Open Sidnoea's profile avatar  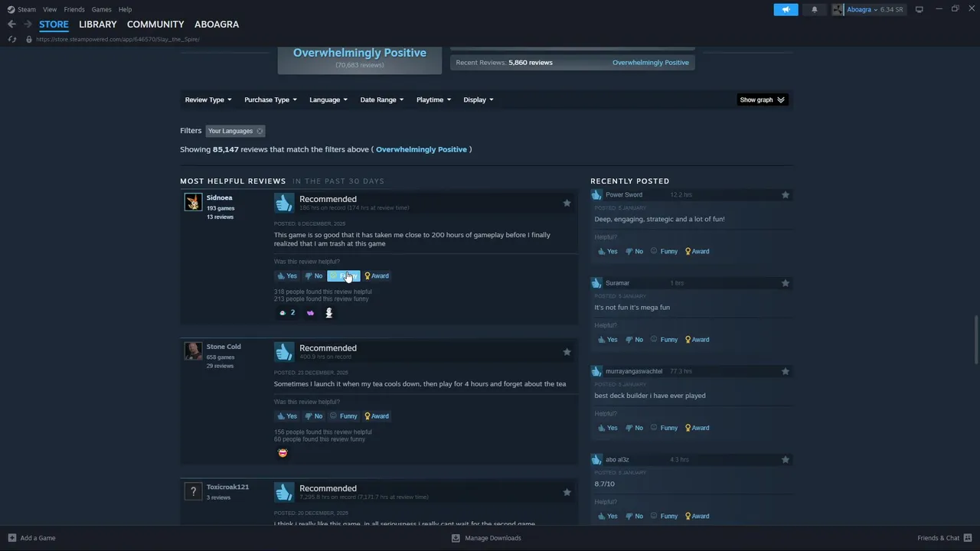click(193, 202)
